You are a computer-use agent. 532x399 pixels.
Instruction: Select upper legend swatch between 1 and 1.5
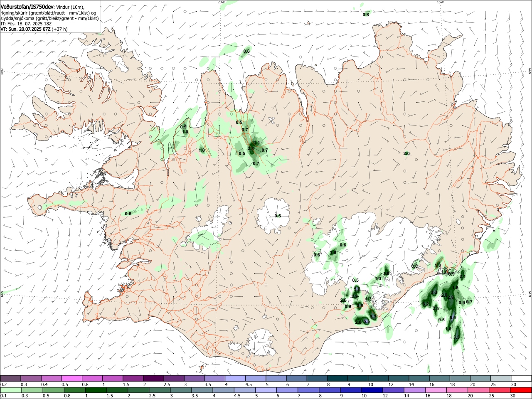113,379
